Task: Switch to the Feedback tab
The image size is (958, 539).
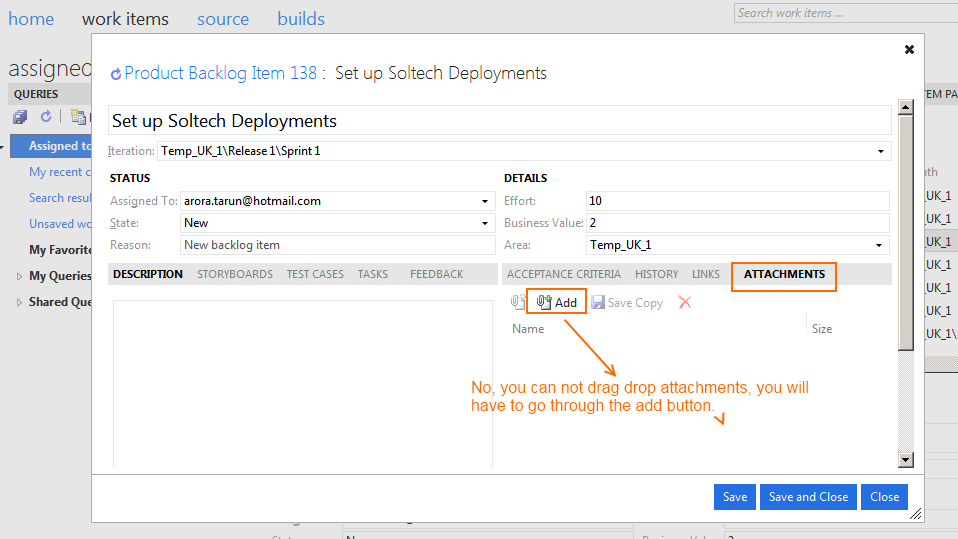Action: (x=436, y=274)
